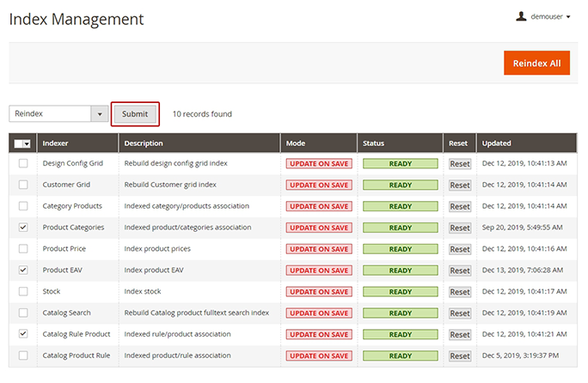The image size is (588, 383).
Task: Click Update on Save mode for Stock
Action: 319,292
